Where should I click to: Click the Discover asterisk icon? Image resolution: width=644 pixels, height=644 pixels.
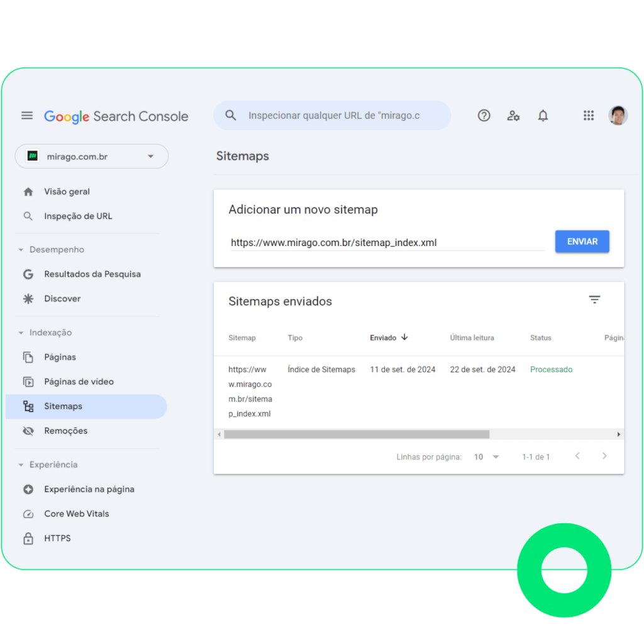(28, 299)
